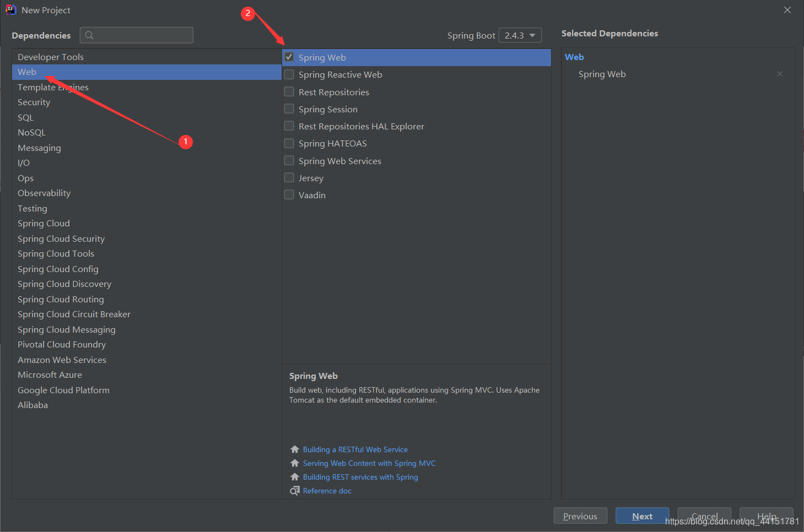804x532 pixels.
Task: Select Amazon Web Services category
Action: pyautogui.click(x=147, y=360)
